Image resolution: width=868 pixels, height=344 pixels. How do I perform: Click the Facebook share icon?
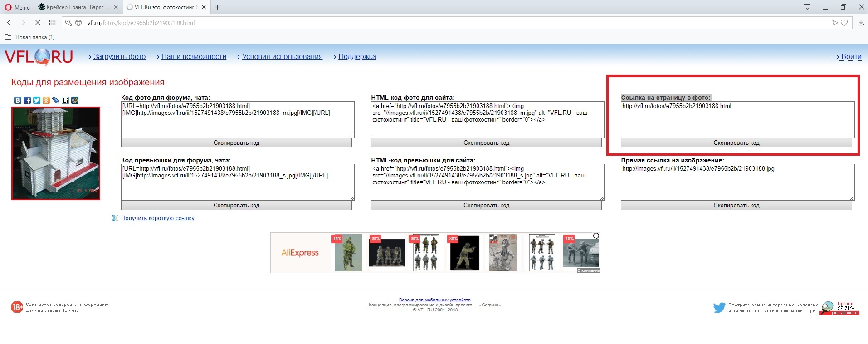pos(27,100)
